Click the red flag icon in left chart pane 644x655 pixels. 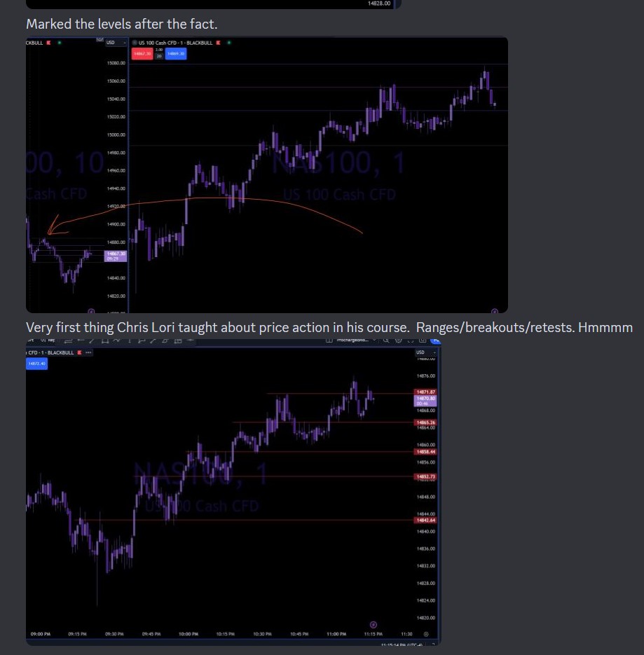tap(49, 43)
